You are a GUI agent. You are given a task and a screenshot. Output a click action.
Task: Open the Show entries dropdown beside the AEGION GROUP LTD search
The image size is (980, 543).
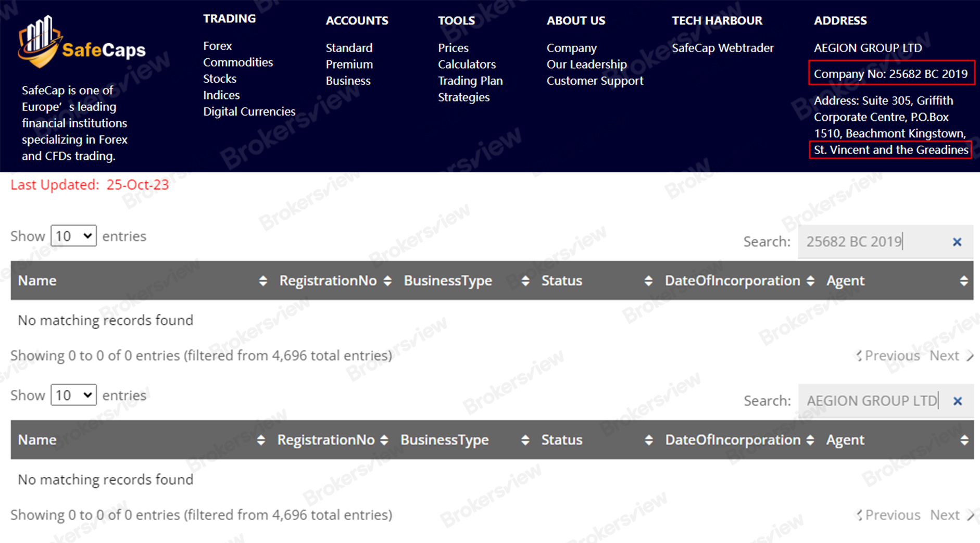click(73, 395)
